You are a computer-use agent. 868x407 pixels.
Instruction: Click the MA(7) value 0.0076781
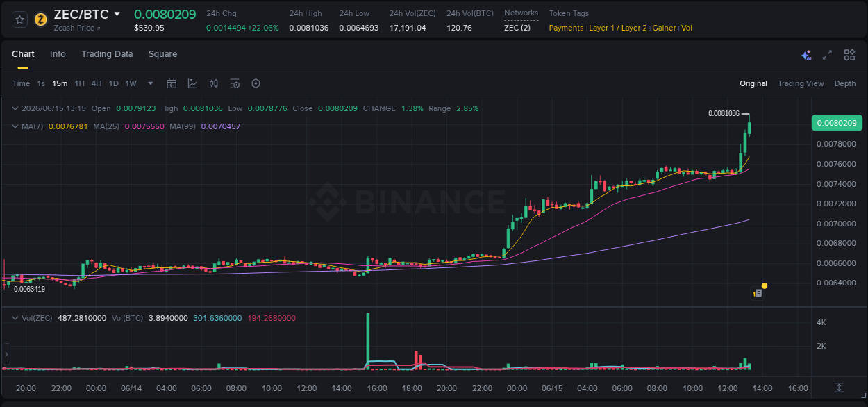pyautogui.click(x=68, y=126)
